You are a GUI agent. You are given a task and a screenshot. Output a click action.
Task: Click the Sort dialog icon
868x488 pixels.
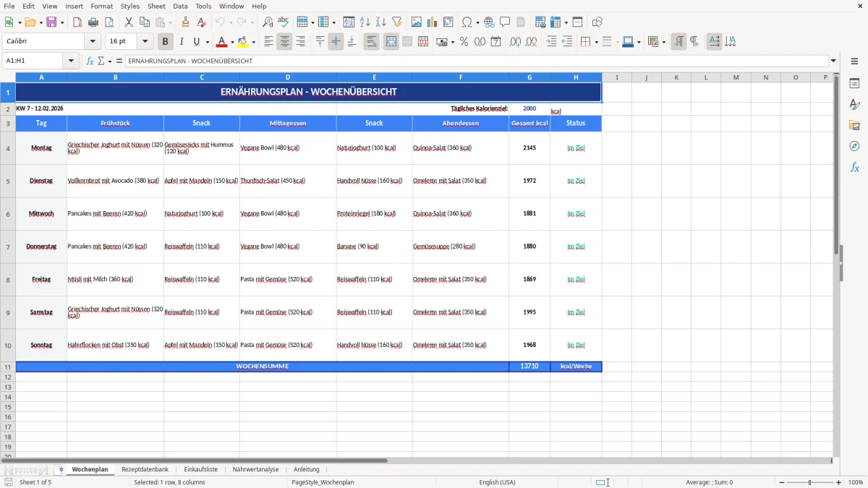pyautogui.click(x=349, y=22)
